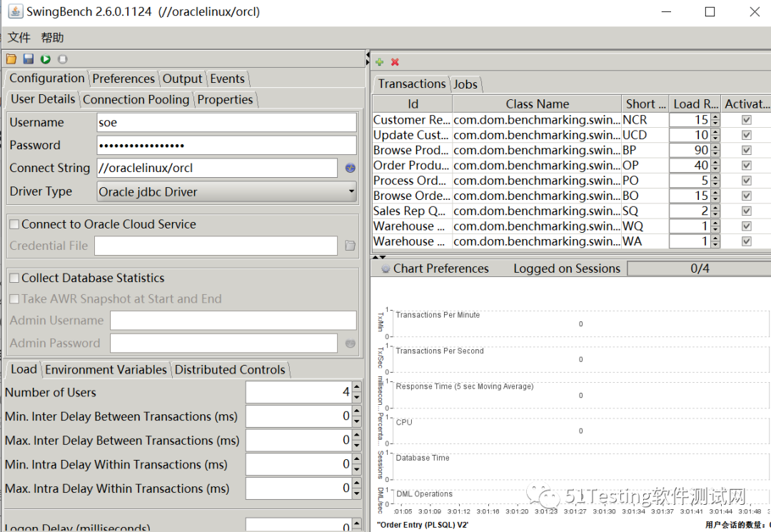Toggle the PO transaction activate checkbox

point(747,181)
